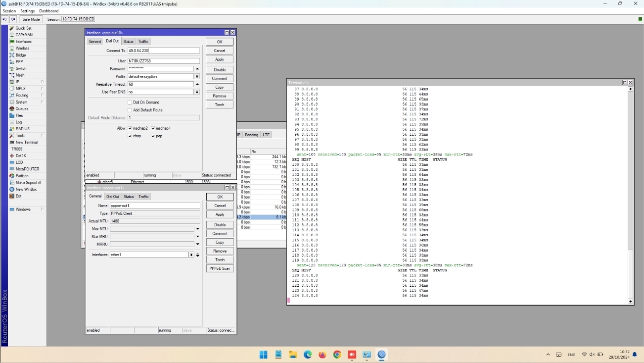Open the Interfaces dropdown showing ether1

pos(191,255)
